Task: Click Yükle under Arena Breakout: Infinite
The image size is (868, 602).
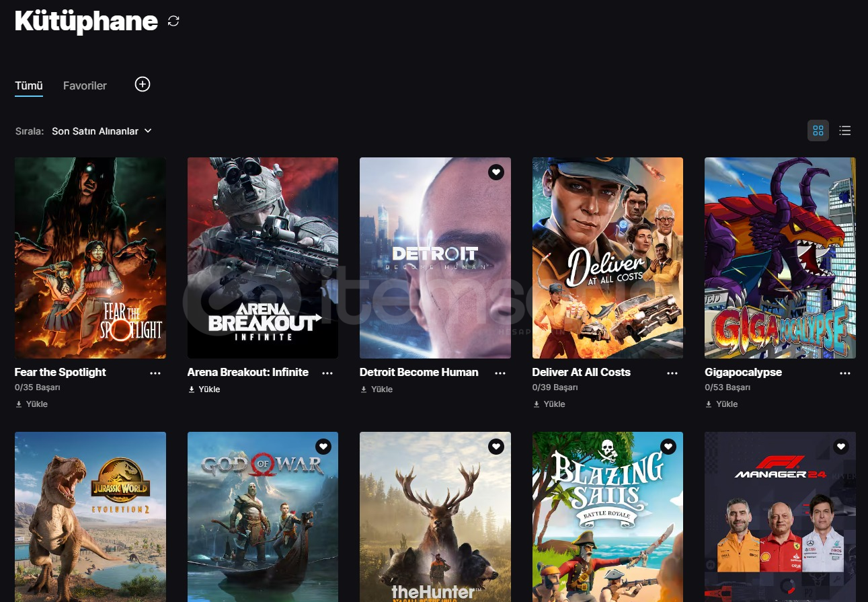Action: [x=204, y=389]
